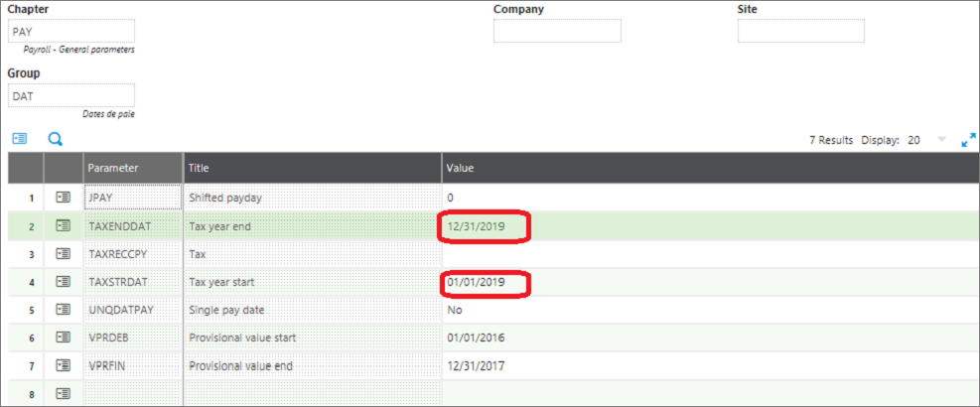980x407 pixels.
Task: Open the row actions icon for VPRFIN
Action: pyautogui.click(x=64, y=365)
